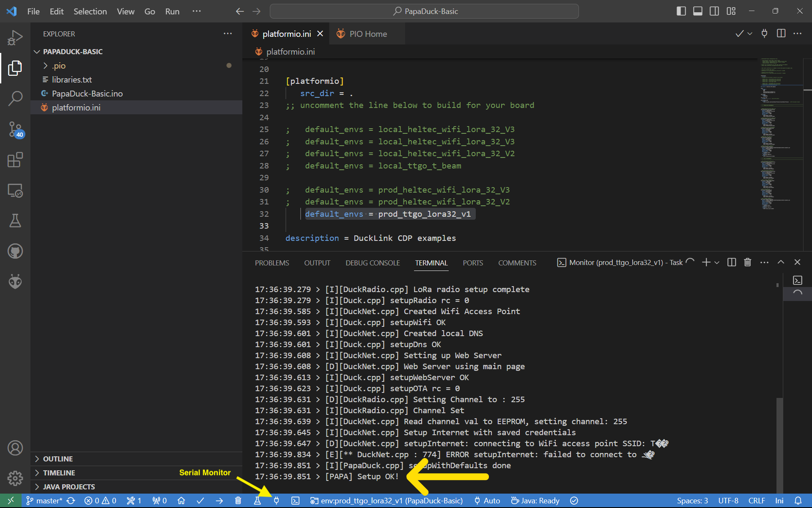Open the new terminal launch profile dropdown
The image size is (812, 508).
coord(717,262)
